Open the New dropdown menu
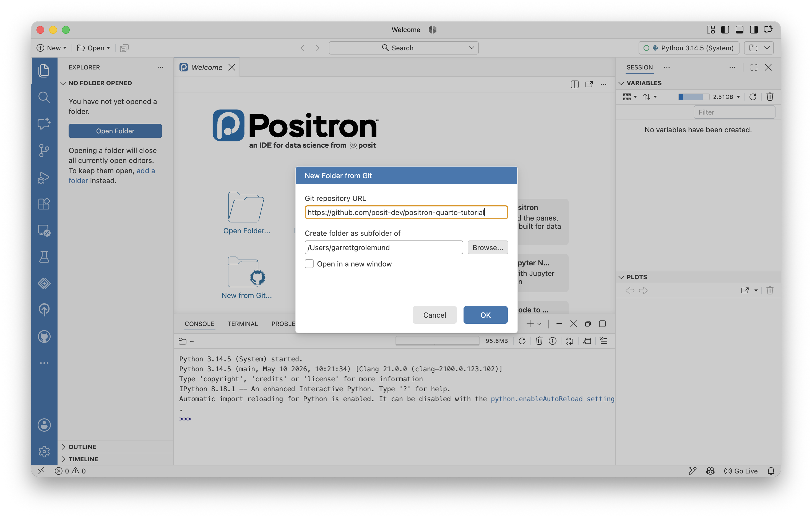The width and height of the screenshot is (812, 518). point(52,48)
